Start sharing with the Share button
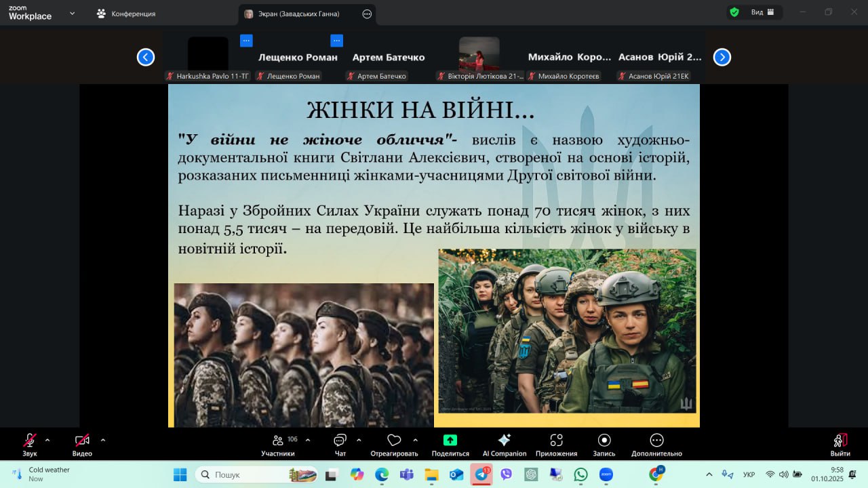 click(450, 444)
